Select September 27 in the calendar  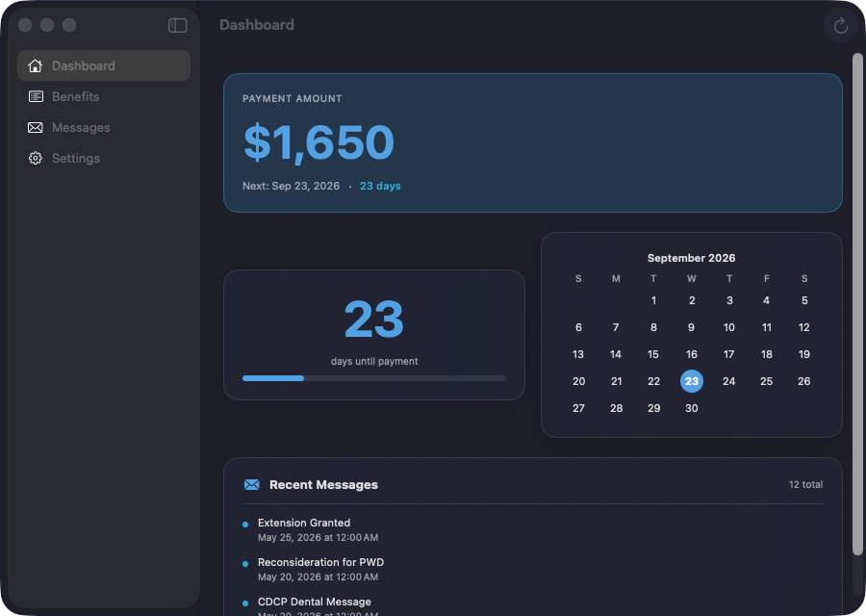click(578, 408)
